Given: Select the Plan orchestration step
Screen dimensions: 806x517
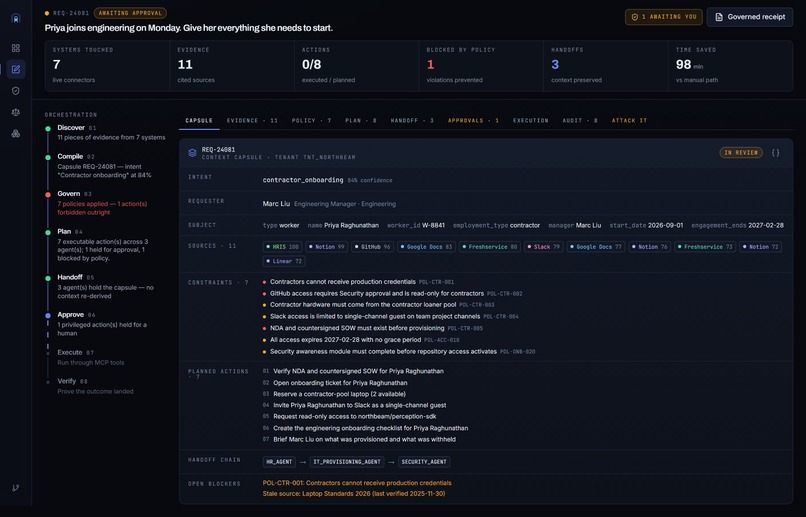Looking at the screenshot, I should (x=106, y=245).
